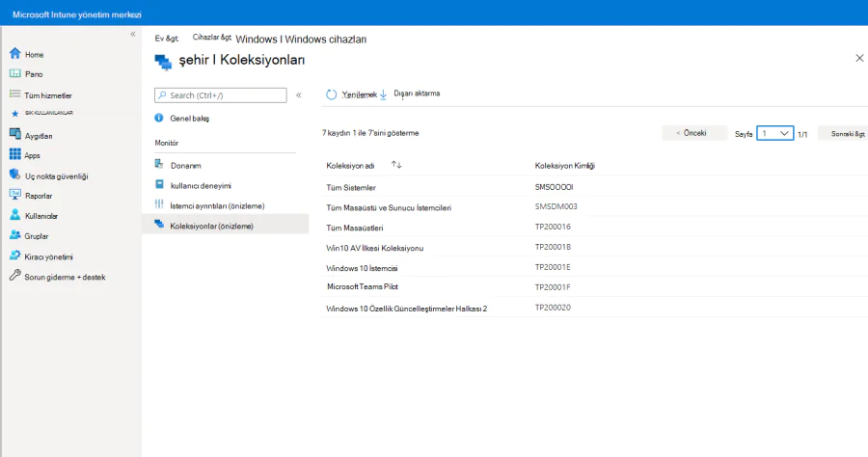Screen dimensions: 868x457
Task: Click the star icon beside SIK KULLANILANLAR
Action: coord(14,114)
